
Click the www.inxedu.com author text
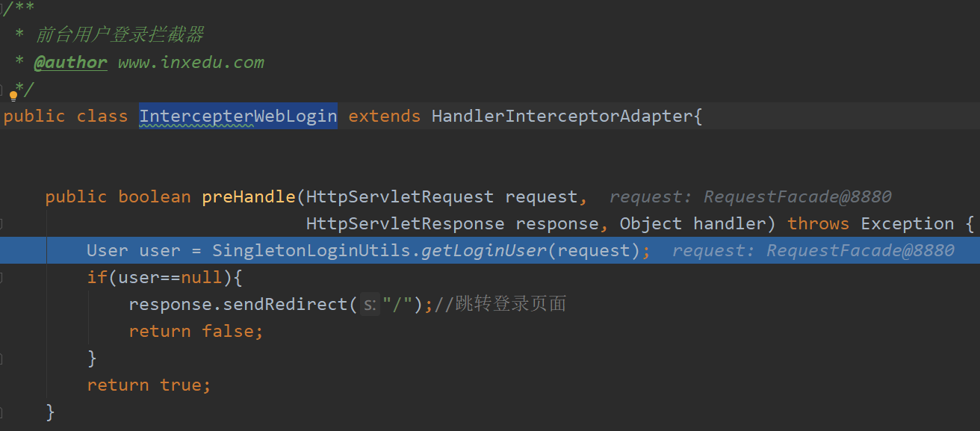coord(190,63)
